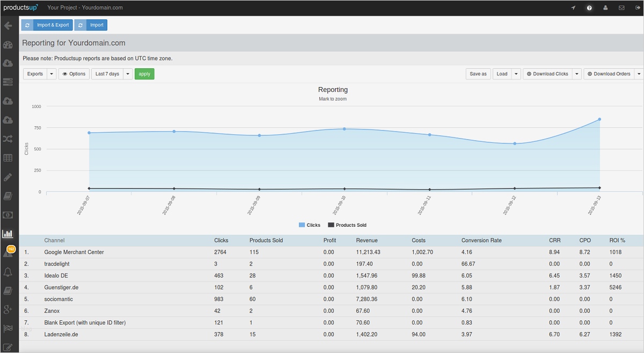Click the Save as button
This screenshot has width=644, height=353.
(x=478, y=74)
